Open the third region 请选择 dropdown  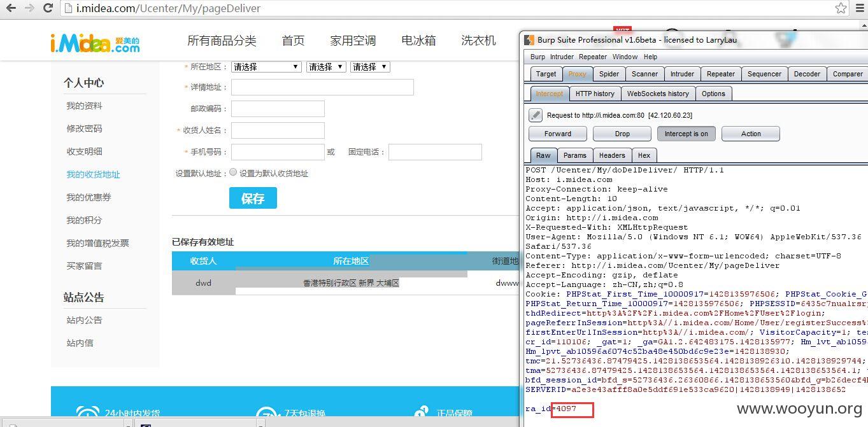(x=370, y=67)
